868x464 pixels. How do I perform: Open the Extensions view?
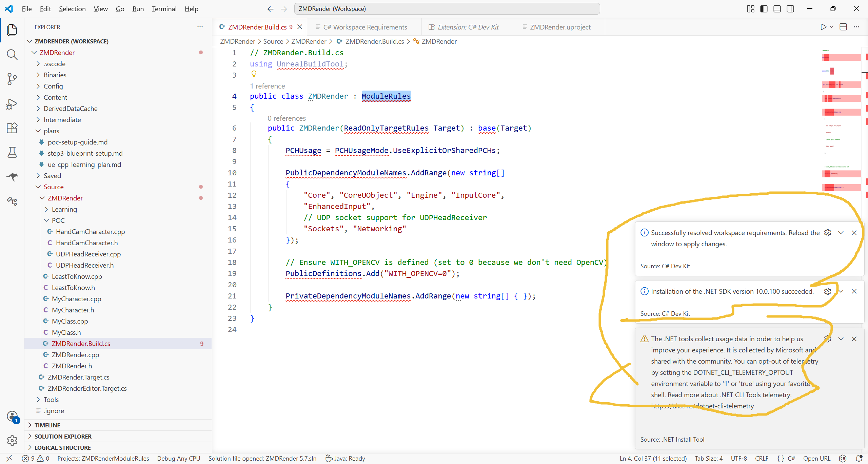pyautogui.click(x=12, y=128)
